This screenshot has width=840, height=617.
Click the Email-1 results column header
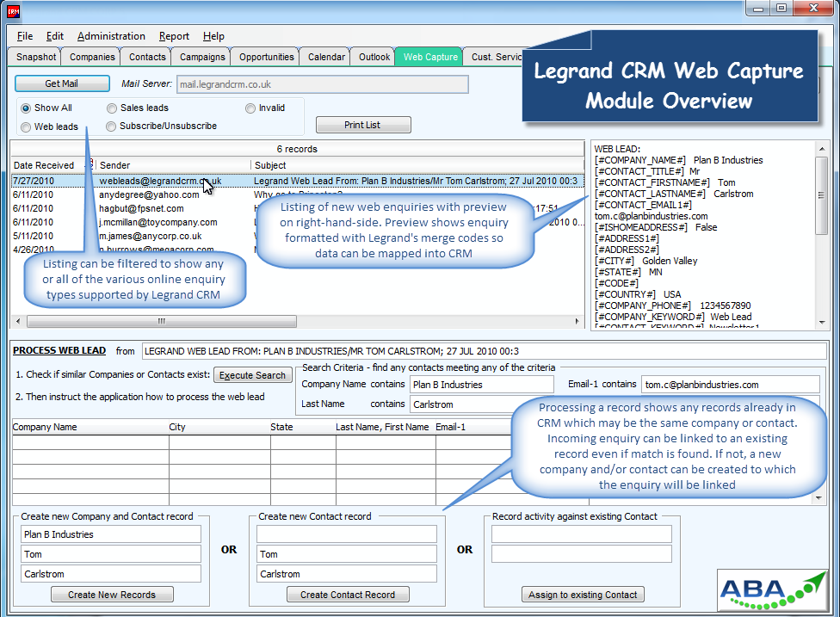473,427
